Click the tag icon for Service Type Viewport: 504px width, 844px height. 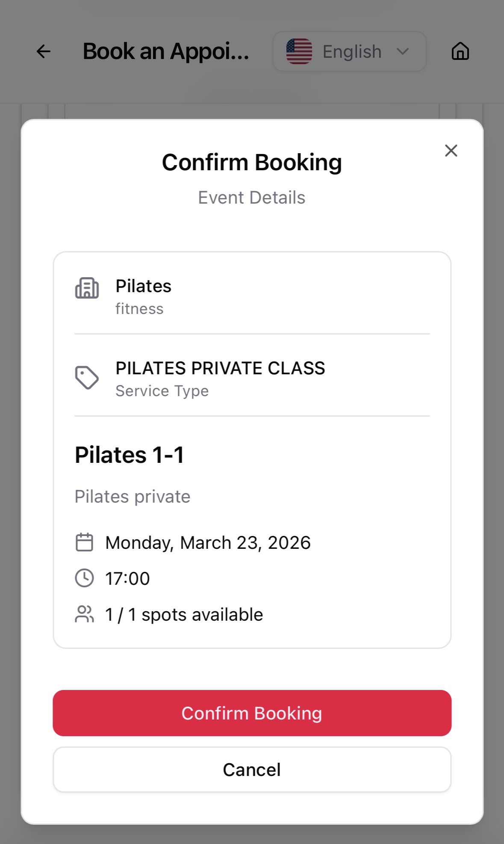(87, 378)
